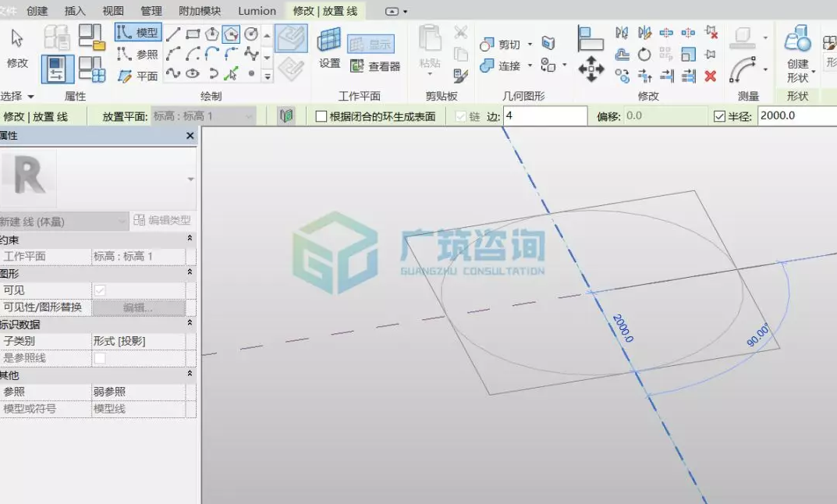Open the 新建 线(体量) filter dropdown
The image size is (837, 504).
tap(64, 221)
